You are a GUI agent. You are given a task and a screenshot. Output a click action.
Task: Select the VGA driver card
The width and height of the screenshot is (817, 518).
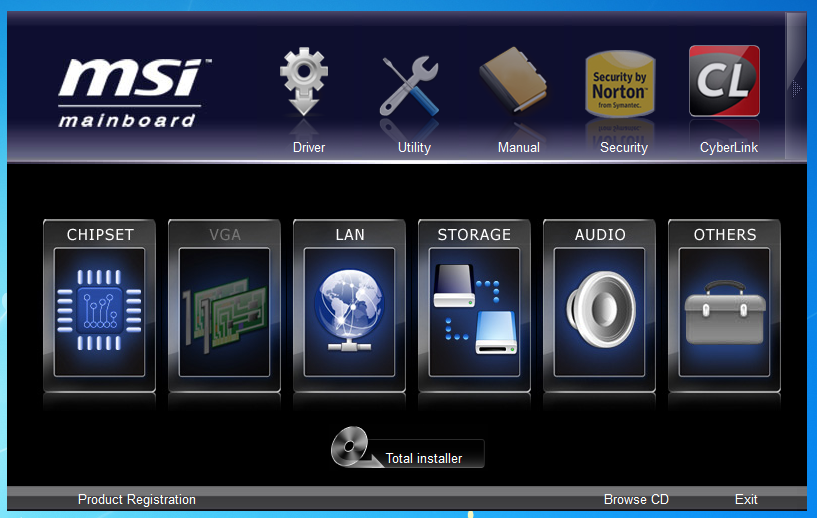(225, 306)
